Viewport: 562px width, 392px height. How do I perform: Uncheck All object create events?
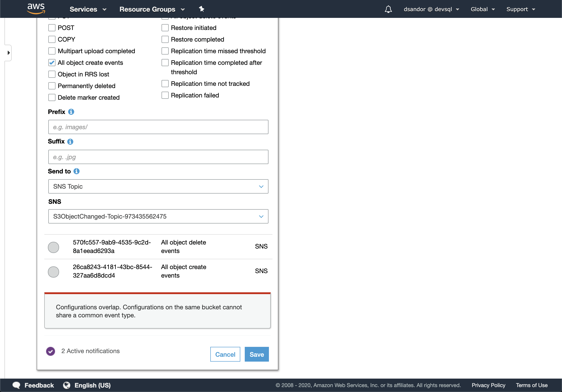(x=52, y=63)
